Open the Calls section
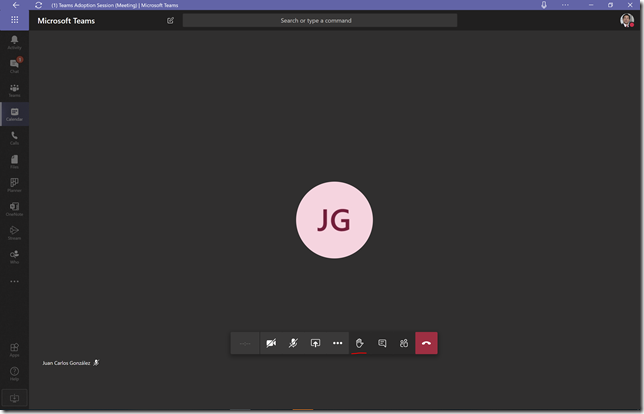This screenshot has width=644, height=414. click(14, 138)
